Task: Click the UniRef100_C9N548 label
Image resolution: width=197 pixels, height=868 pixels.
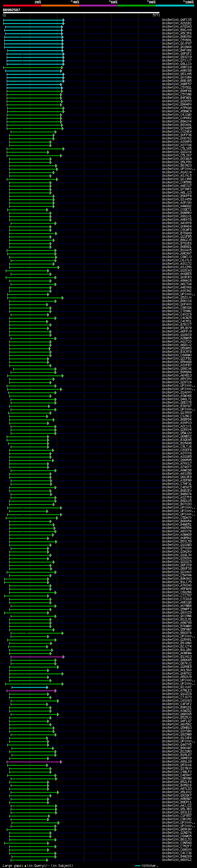Action: tap(177, 843)
